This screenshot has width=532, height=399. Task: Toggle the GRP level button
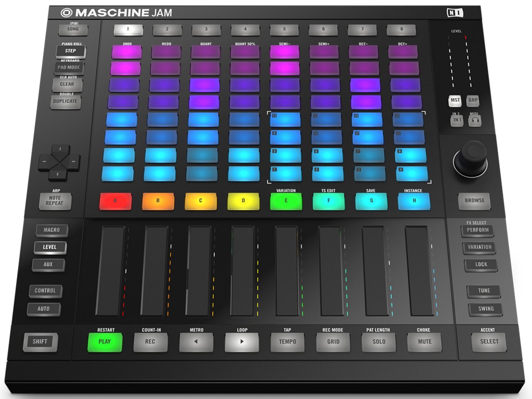(x=473, y=100)
